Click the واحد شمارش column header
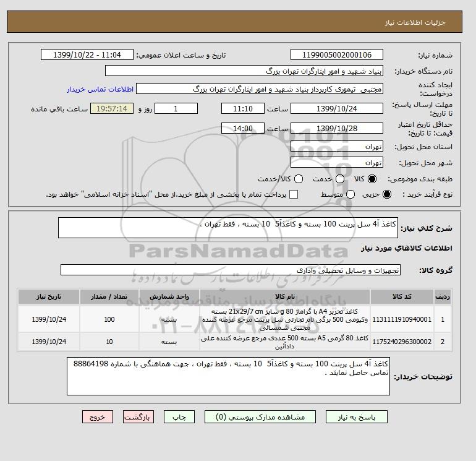476x461 pixels. pyautogui.click(x=169, y=296)
